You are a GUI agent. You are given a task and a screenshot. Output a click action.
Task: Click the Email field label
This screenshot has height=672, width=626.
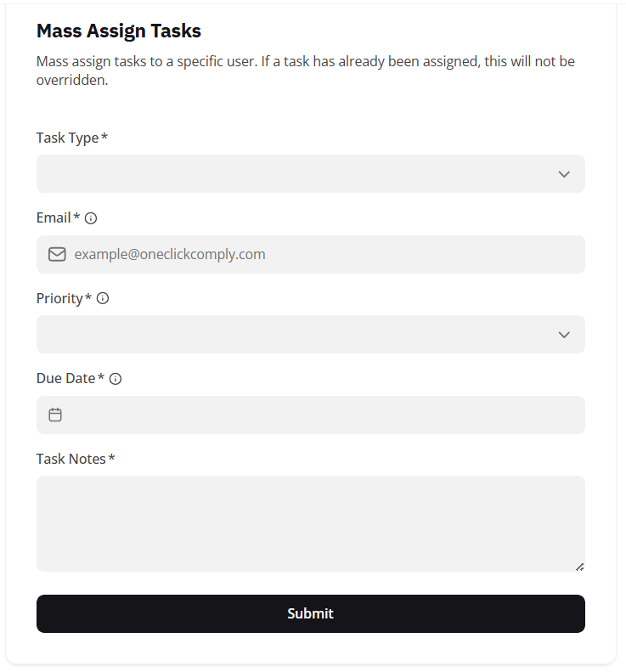pyautogui.click(x=54, y=218)
